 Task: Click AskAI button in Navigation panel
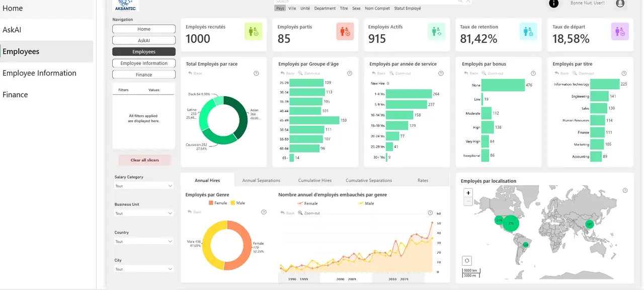tap(144, 40)
